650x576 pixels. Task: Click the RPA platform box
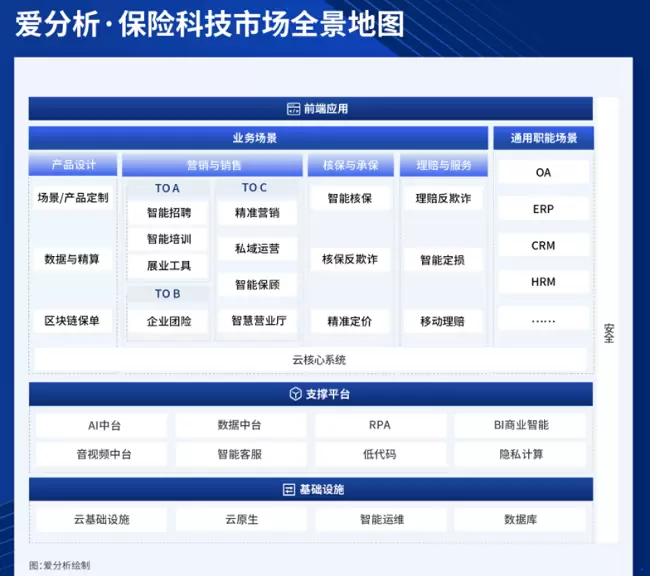click(379, 425)
